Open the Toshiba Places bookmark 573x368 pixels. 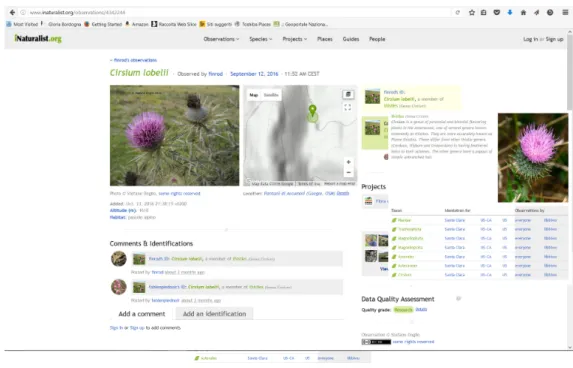[x=253, y=24]
